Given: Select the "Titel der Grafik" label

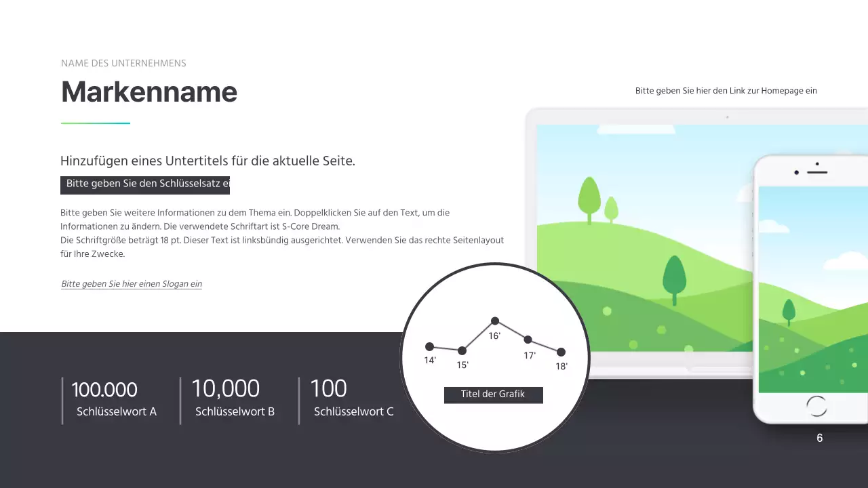Looking at the screenshot, I should pyautogui.click(x=493, y=394).
